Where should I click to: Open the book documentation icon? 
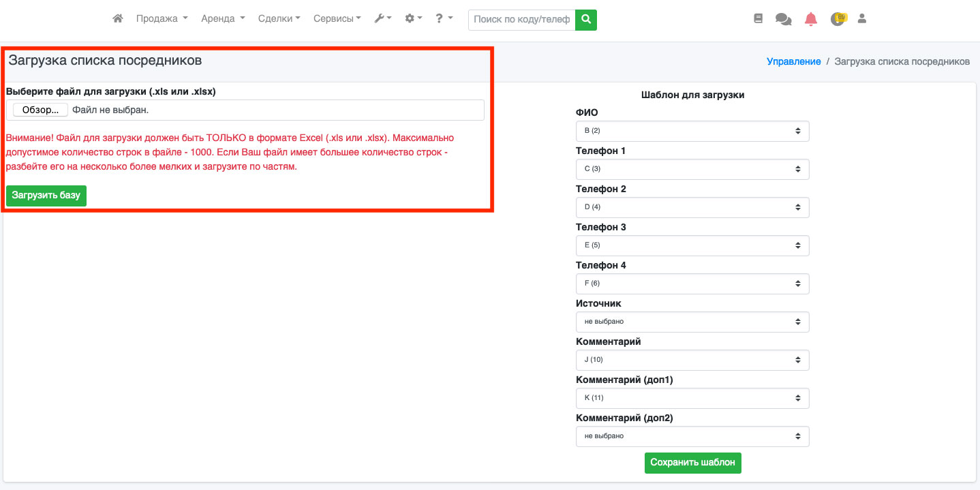(758, 19)
